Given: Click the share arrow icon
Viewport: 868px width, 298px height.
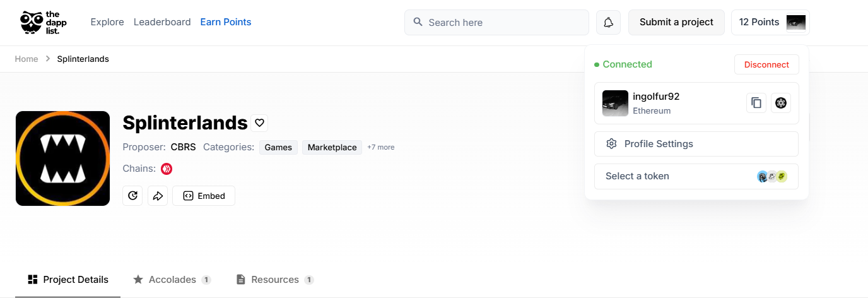Looking at the screenshot, I should coord(158,196).
